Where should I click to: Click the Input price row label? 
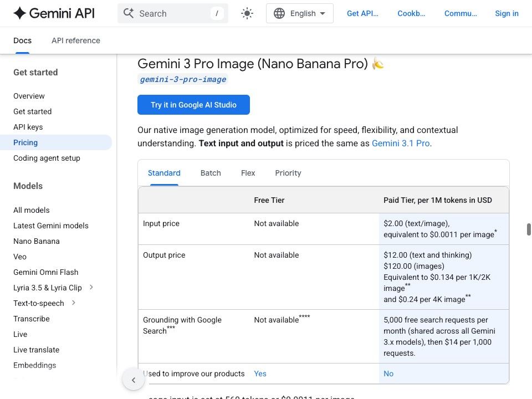click(161, 223)
